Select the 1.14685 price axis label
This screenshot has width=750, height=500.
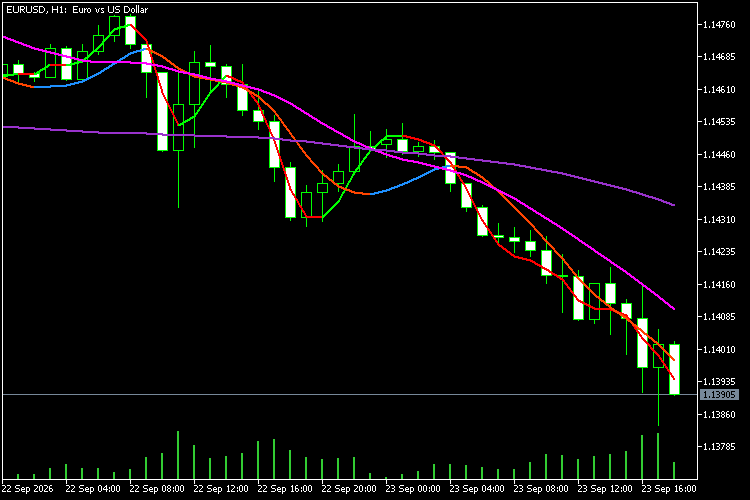(x=719, y=57)
